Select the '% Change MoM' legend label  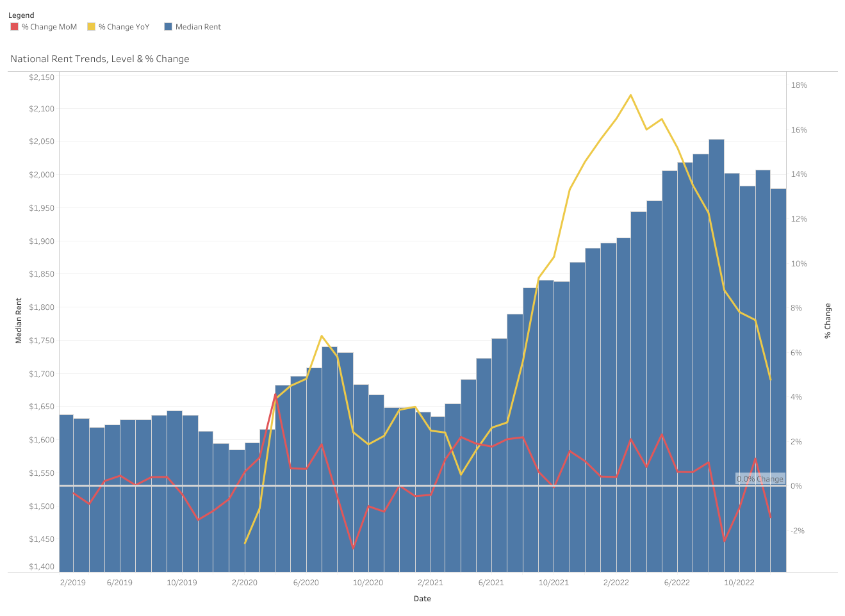point(49,27)
